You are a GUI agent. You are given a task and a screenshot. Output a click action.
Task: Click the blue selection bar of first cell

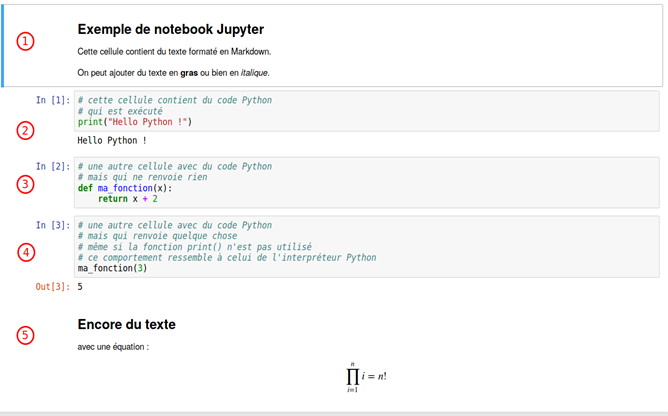pyautogui.click(x=4, y=45)
